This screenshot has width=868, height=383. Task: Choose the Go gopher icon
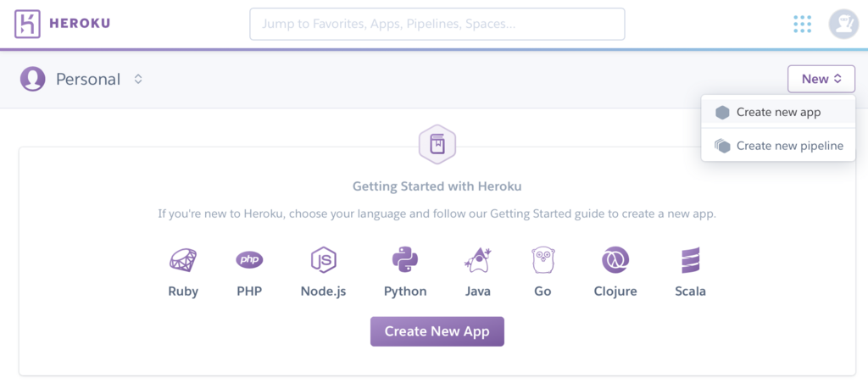click(543, 259)
